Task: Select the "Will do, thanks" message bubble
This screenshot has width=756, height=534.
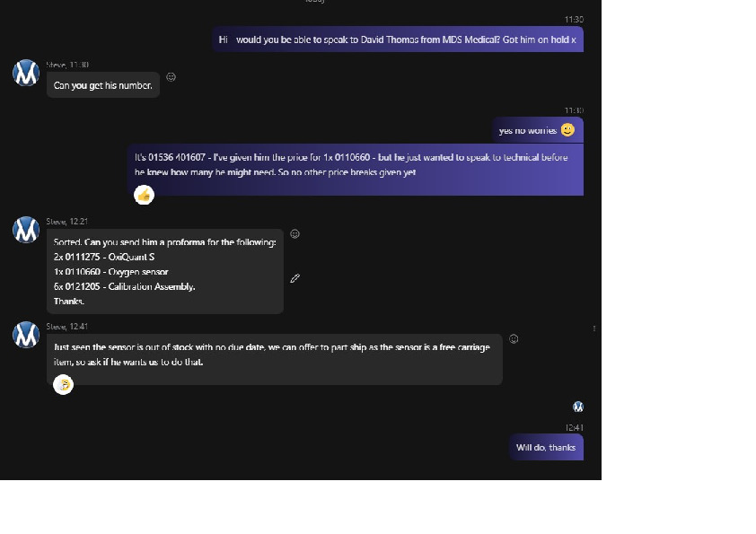Action: click(x=546, y=447)
